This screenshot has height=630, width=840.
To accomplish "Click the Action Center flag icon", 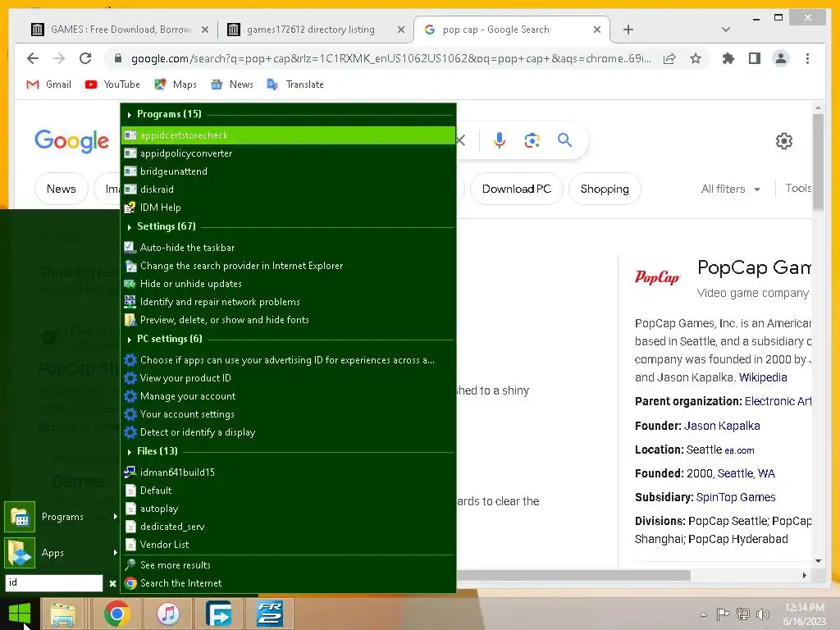I will 723,614.
